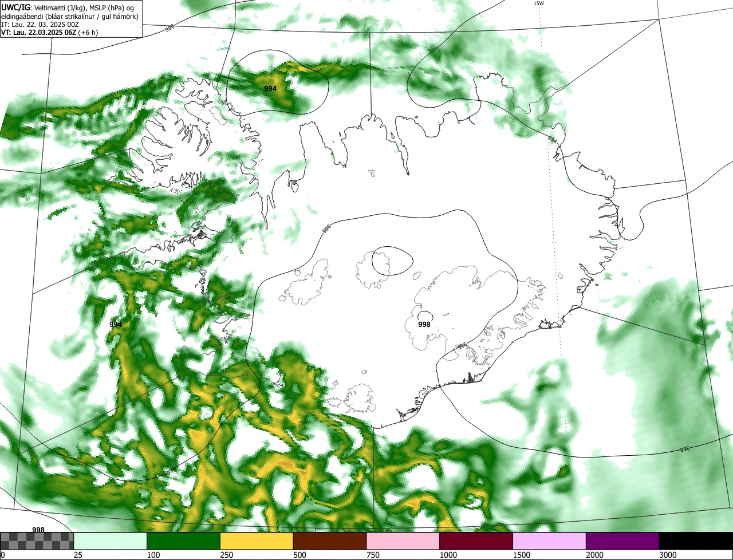
Task: Click the '15W' longitude label
Action: [x=538, y=3]
